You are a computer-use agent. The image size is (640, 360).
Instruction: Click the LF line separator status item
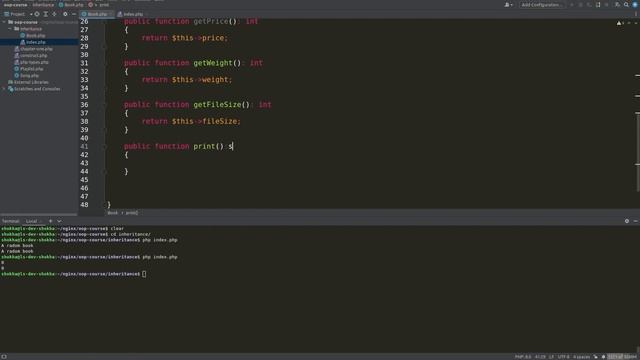551,357
